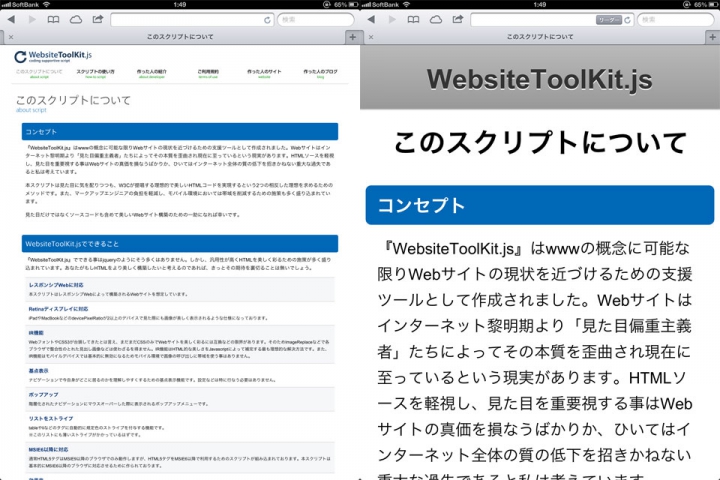Open the 作った人のブログ blog nav item
The image size is (720, 480).
click(x=321, y=73)
